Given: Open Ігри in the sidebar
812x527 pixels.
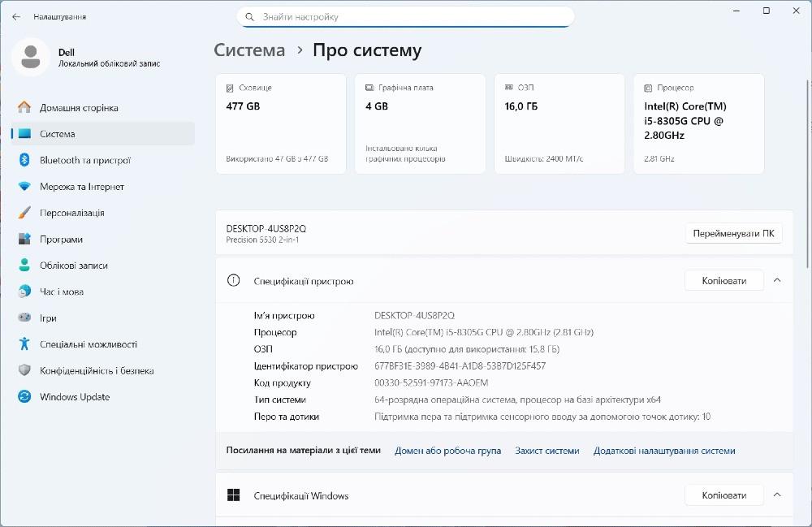Looking at the screenshot, I should (x=103, y=317).
